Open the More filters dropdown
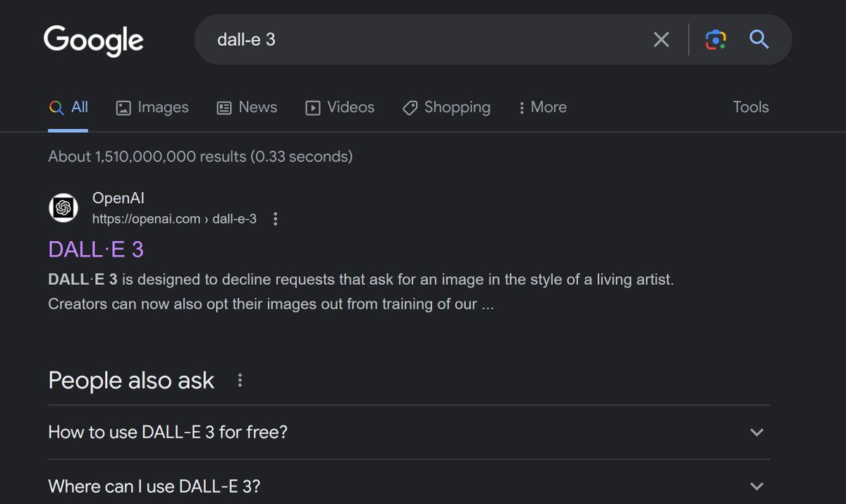This screenshot has width=846, height=504. click(542, 107)
